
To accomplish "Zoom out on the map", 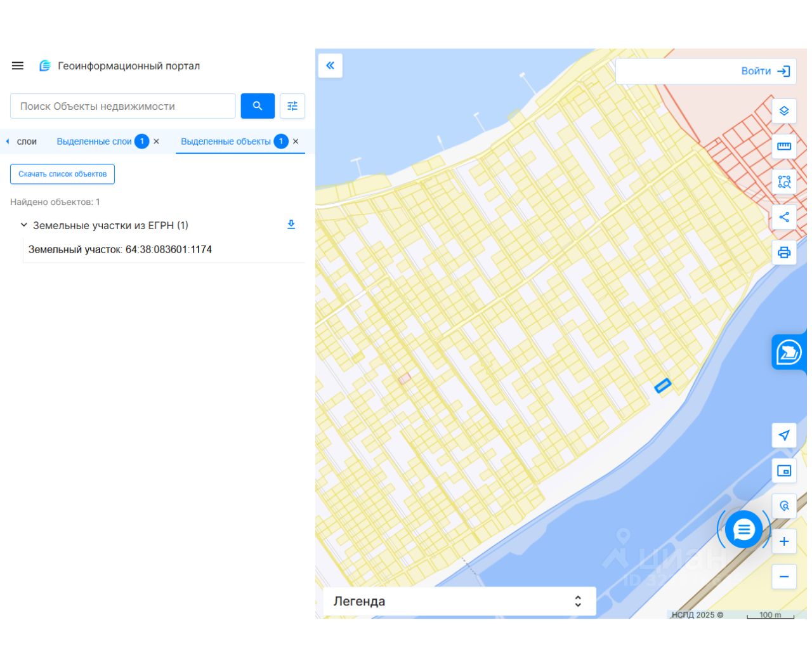I will (x=784, y=577).
